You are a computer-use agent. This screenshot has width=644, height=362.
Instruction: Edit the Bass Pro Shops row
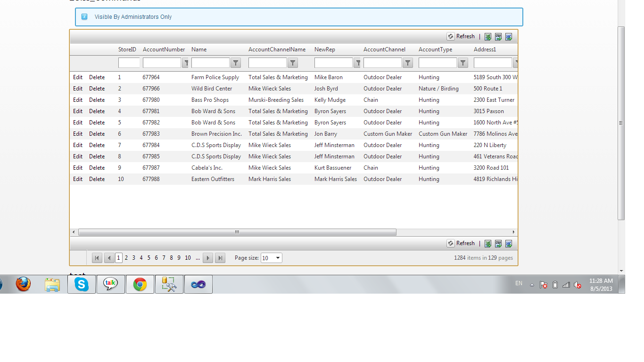[x=78, y=100]
